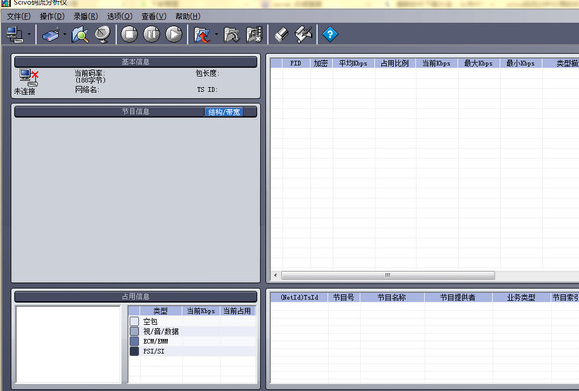The height and width of the screenshot is (391, 579).
Task: Click the 视/音/数据 color swatch
Action: (x=134, y=331)
